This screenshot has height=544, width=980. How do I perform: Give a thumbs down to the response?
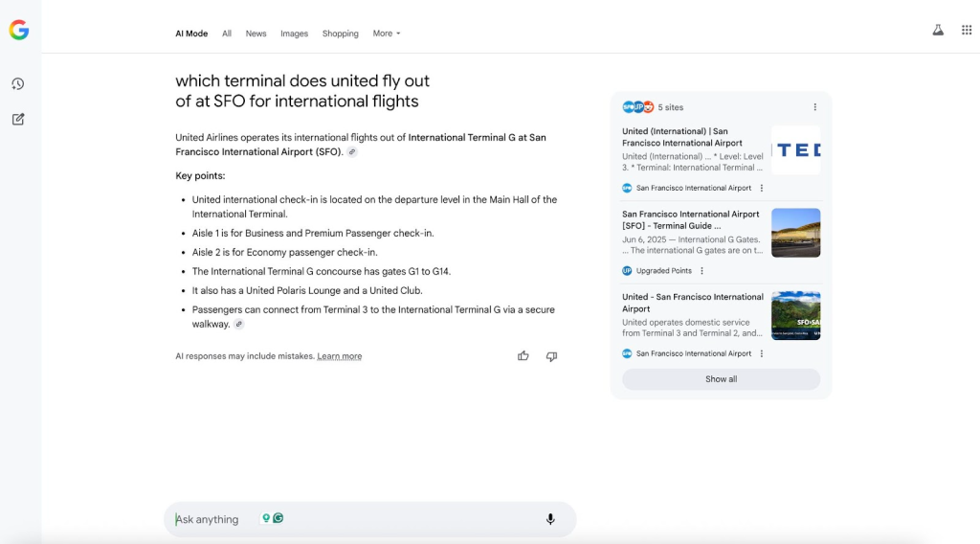click(551, 356)
